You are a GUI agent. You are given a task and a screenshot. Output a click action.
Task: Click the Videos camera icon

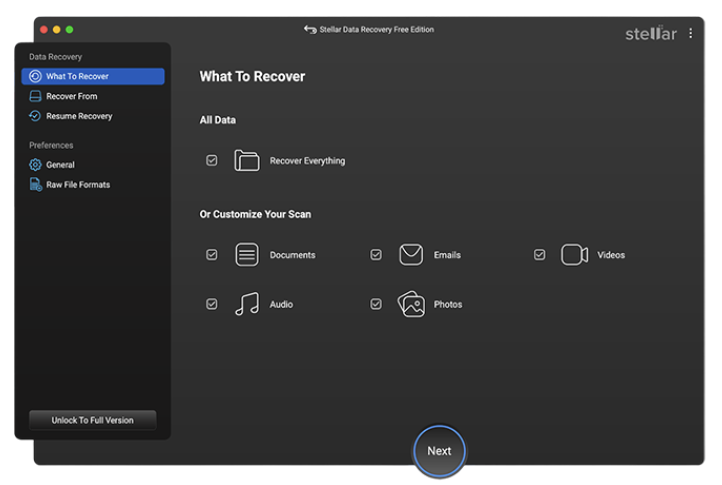click(x=574, y=255)
